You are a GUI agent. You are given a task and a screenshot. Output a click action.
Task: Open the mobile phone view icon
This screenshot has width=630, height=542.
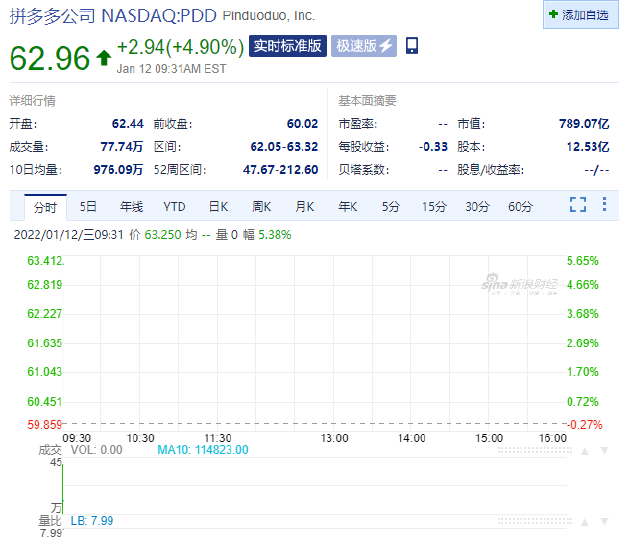point(412,45)
